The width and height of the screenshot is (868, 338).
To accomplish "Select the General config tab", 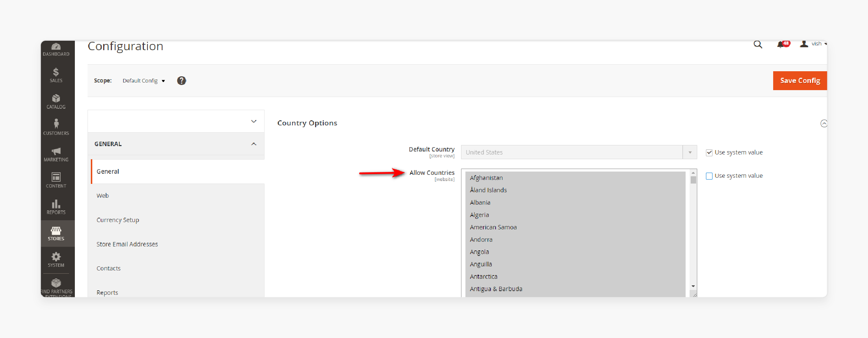I will [178, 172].
